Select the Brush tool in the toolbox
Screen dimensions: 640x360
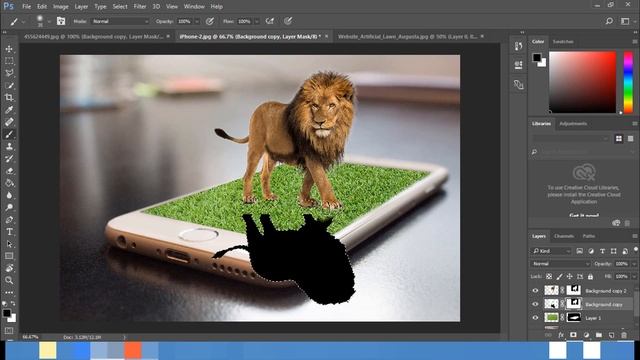(x=9, y=134)
